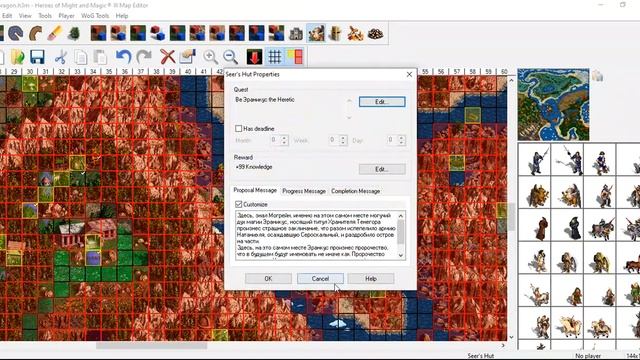This screenshot has height=360, width=640.
Task: Switch to Completion Message tab
Action: pyautogui.click(x=356, y=191)
